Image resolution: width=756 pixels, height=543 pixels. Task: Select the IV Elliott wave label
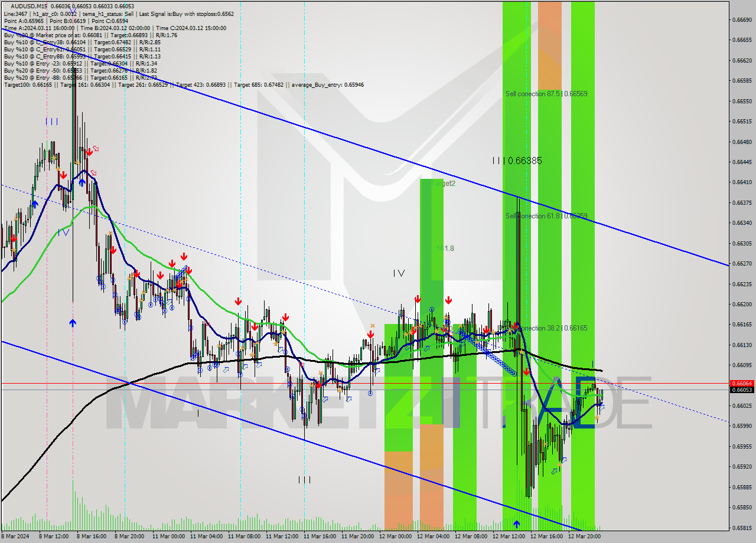click(399, 273)
